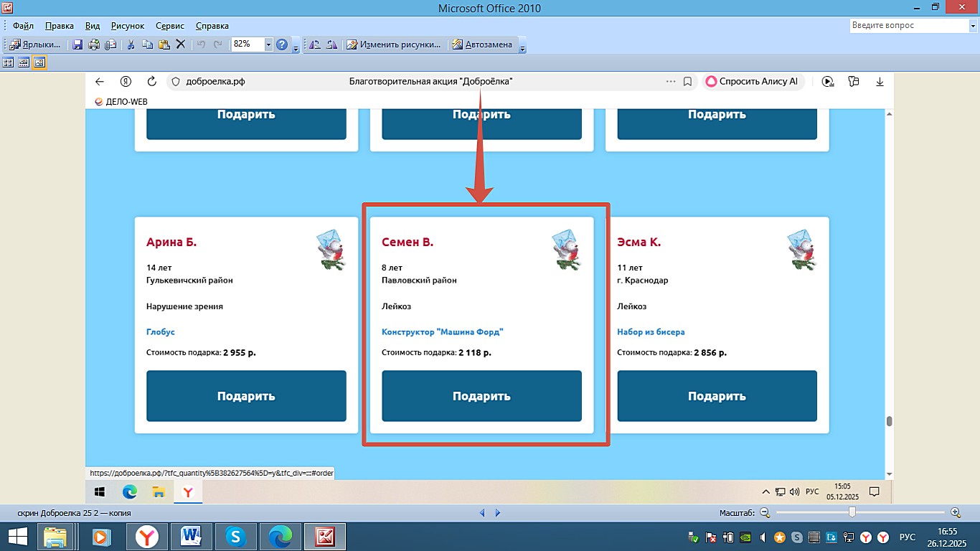
Task: Open the 'Рисунок' menu
Action: 128,26
